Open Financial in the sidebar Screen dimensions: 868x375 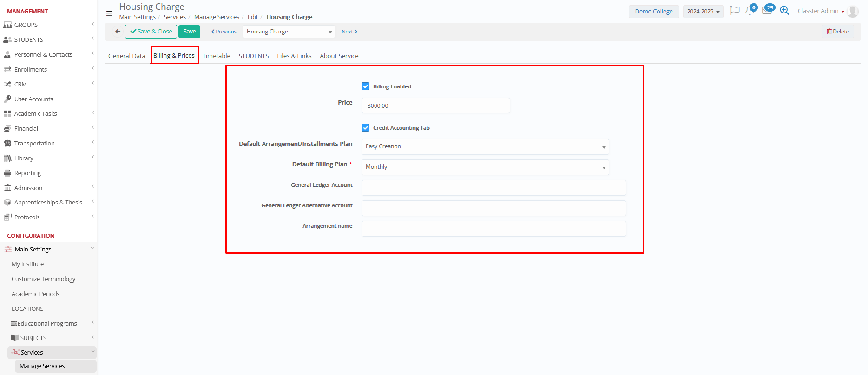[26, 129]
